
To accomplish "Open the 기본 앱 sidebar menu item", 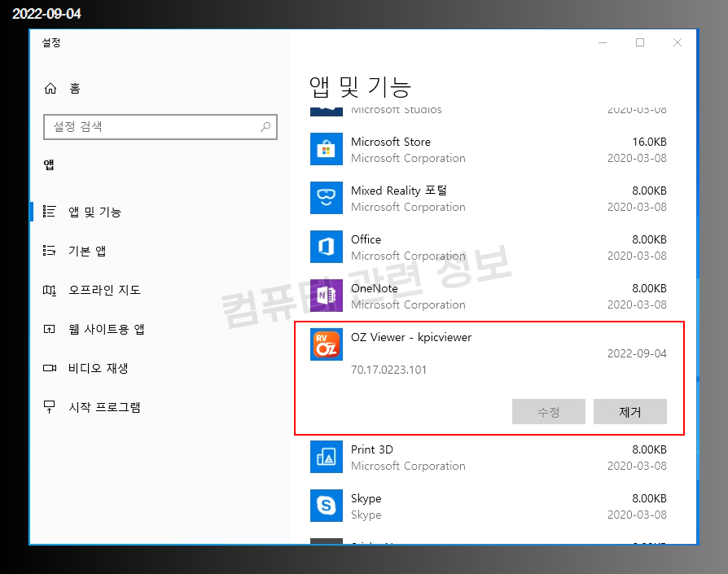I will point(160,251).
